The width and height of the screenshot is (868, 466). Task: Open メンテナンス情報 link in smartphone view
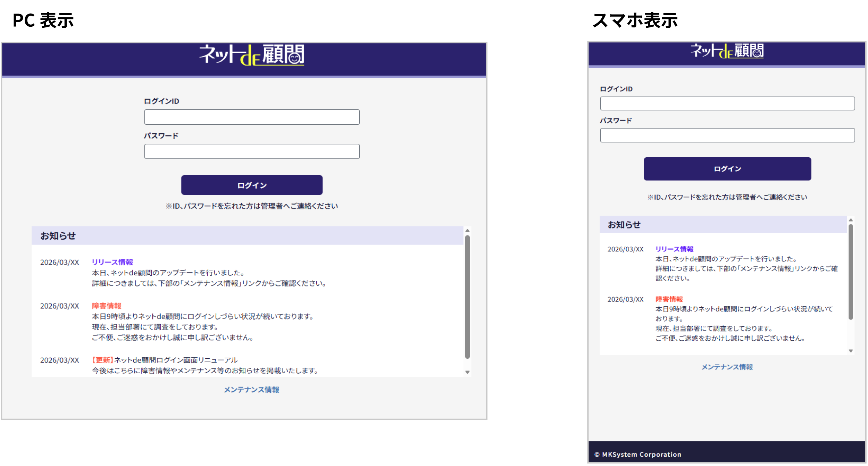[x=727, y=367]
